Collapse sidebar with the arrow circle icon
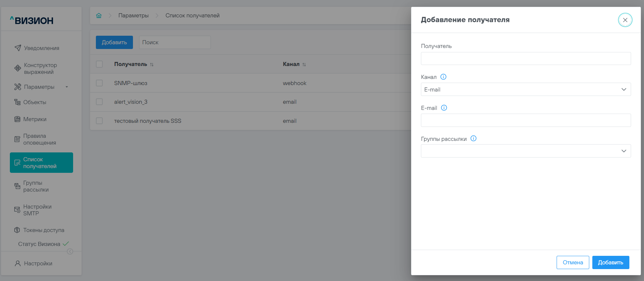Image resolution: width=644 pixels, height=281 pixels. click(x=70, y=251)
